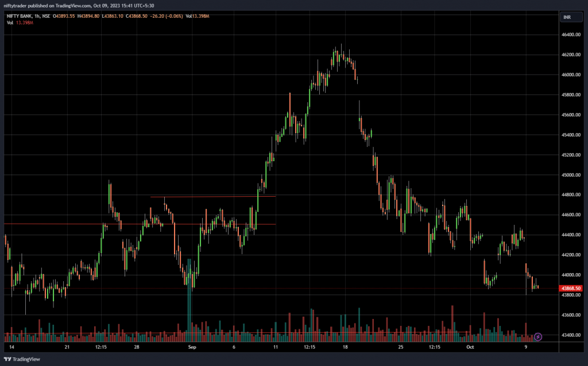Select the longer red horizontal line near 44500
This screenshot has height=366, width=588.
140,224
